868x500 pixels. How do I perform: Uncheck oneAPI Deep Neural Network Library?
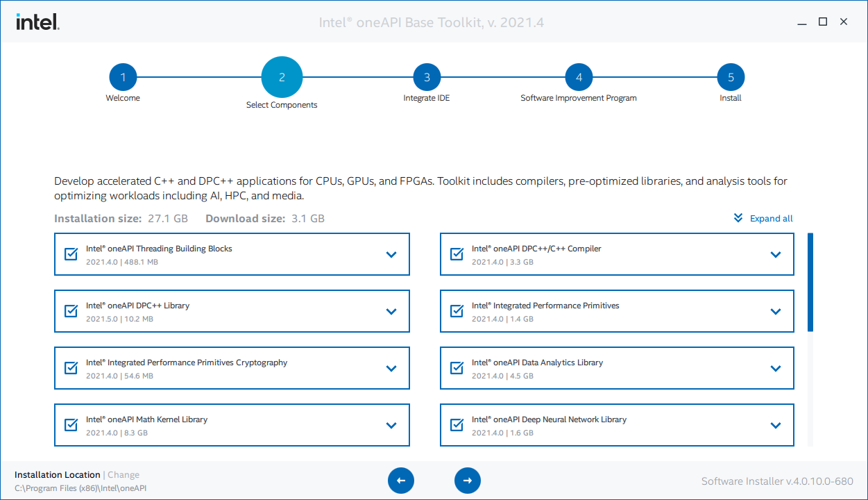pyautogui.click(x=457, y=425)
